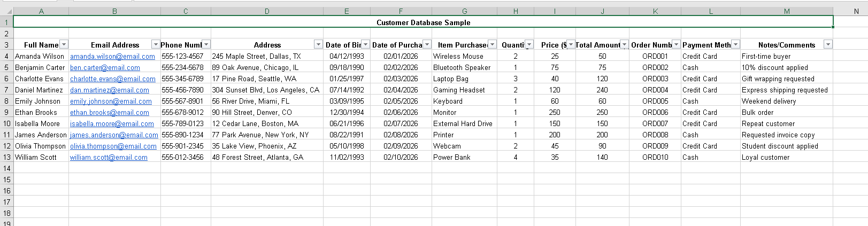Click the william.scott@email.com link
This screenshot has height=226, width=868.
point(109,158)
